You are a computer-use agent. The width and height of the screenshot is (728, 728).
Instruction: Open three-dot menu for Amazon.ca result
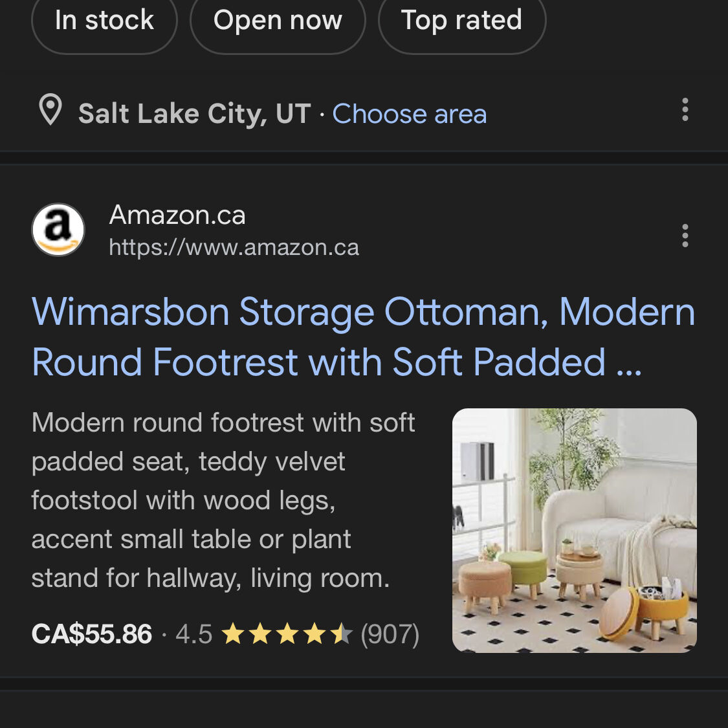click(x=685, y=236)
